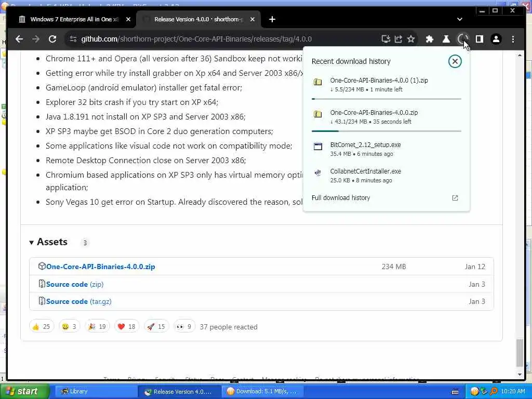Click progress bar of One-Core-API-Binaries-4.0.0.zip download
This screenshot has height=399, width=532.
tap(387, 131)
